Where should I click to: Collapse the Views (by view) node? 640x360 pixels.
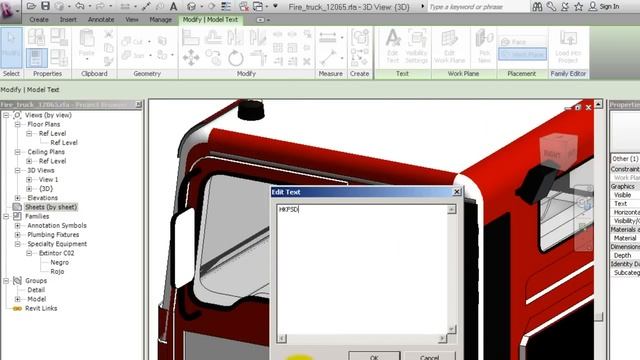click(6, 115)
